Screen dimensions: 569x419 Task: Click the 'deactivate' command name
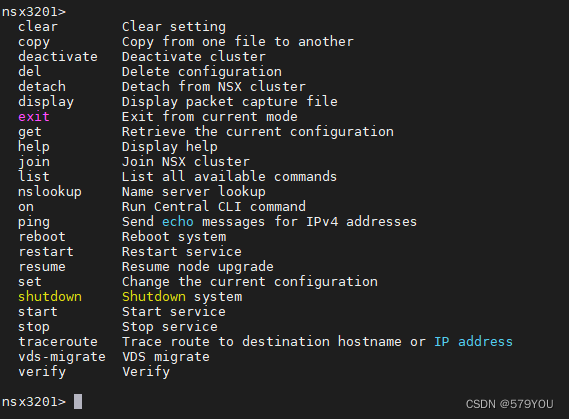(x=58, y=57)
